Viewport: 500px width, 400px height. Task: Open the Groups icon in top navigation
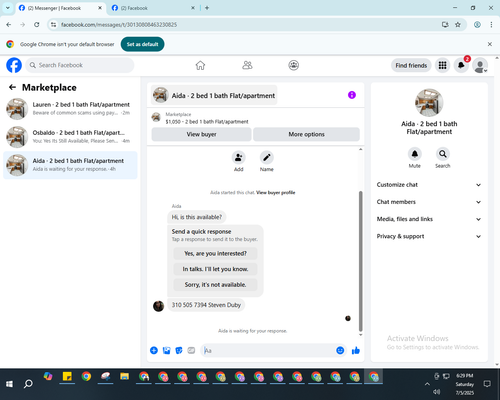click(294, 65)
